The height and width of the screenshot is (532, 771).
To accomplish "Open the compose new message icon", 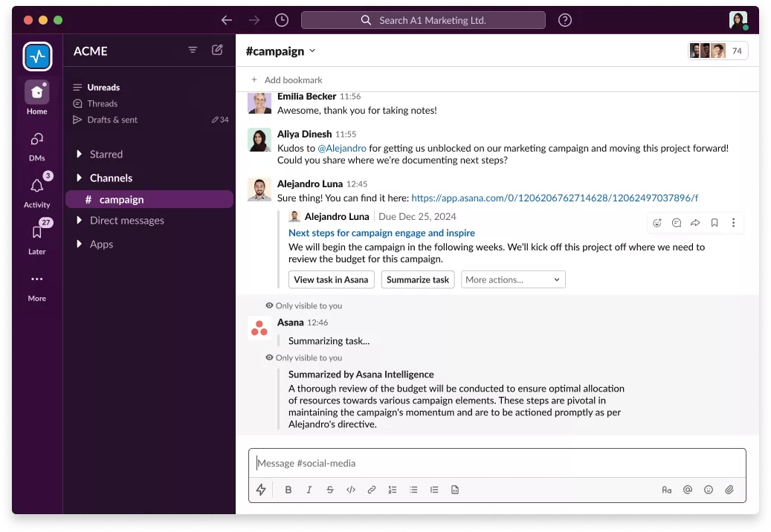I will (217, 51).
